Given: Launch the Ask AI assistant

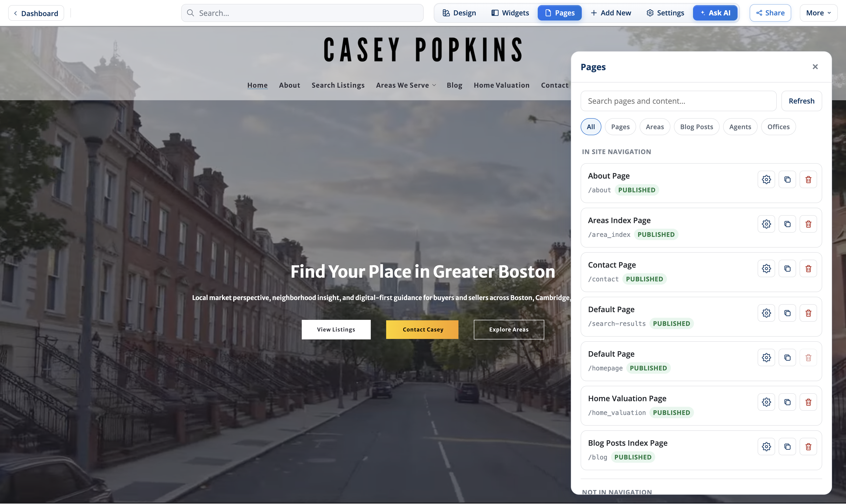Looking at the screenshot, I should (x=715, y=13).
